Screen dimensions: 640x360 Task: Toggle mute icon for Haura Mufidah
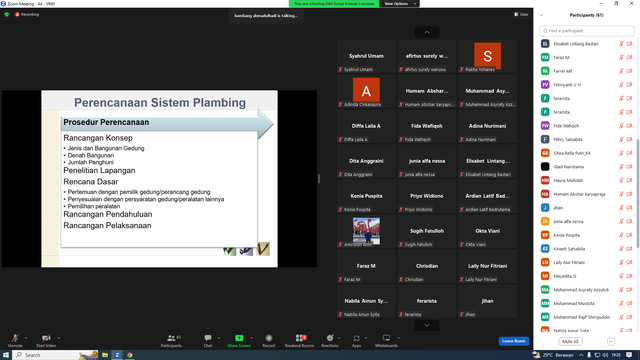pos(621,180)
